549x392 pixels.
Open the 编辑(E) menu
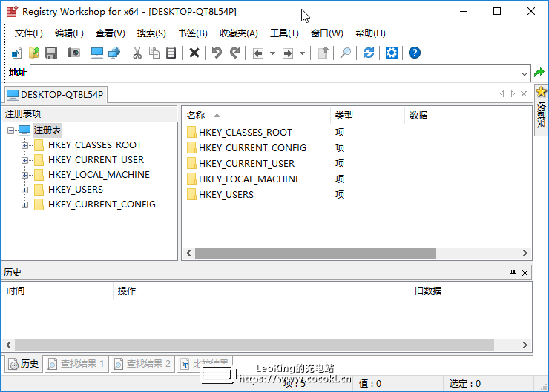69,33
